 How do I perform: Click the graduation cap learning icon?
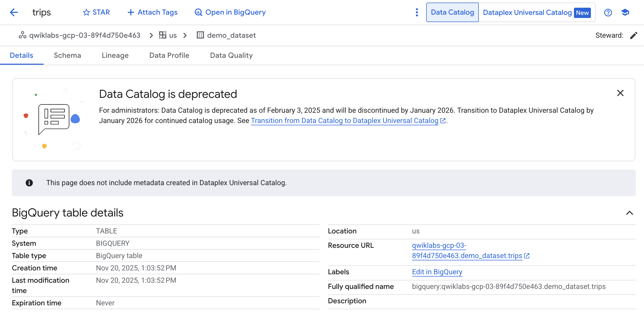[625, 12]
